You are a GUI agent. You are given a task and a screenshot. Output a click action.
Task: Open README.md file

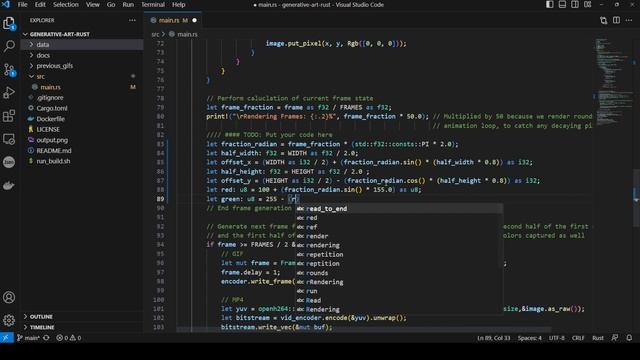tap(54, 151)
